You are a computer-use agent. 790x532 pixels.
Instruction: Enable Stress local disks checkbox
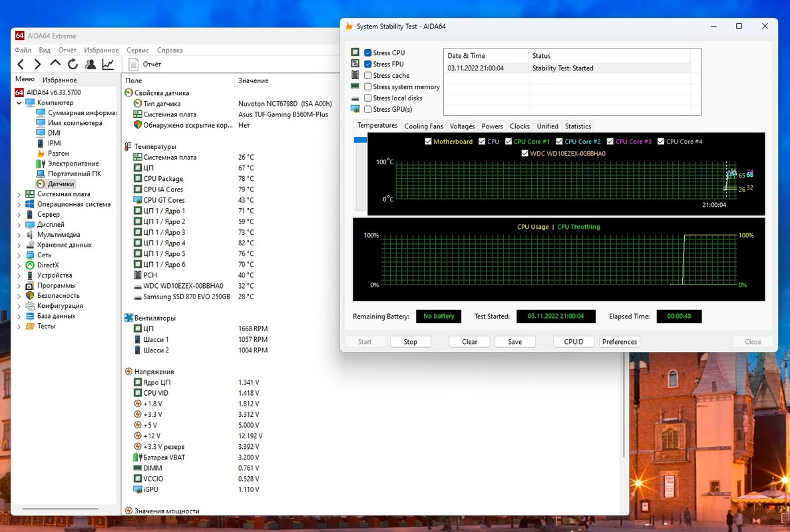pyautogui.click(x=368, y=98)
